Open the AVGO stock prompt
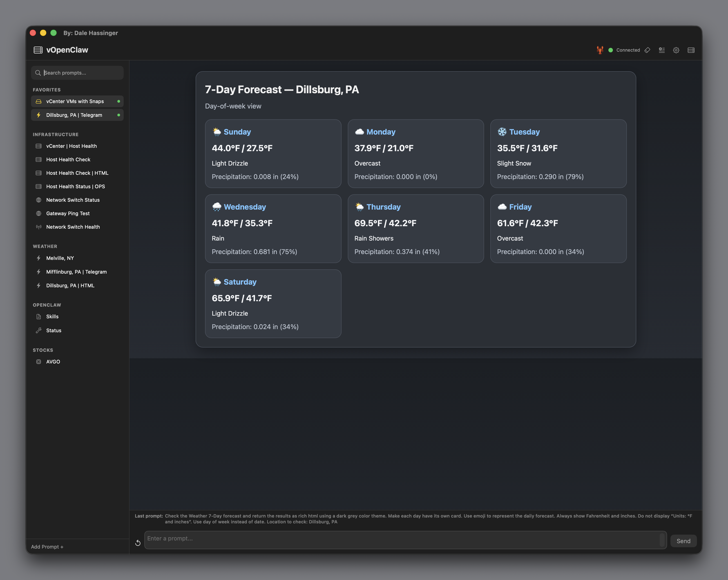728x580 pixels. pos(53,362)
